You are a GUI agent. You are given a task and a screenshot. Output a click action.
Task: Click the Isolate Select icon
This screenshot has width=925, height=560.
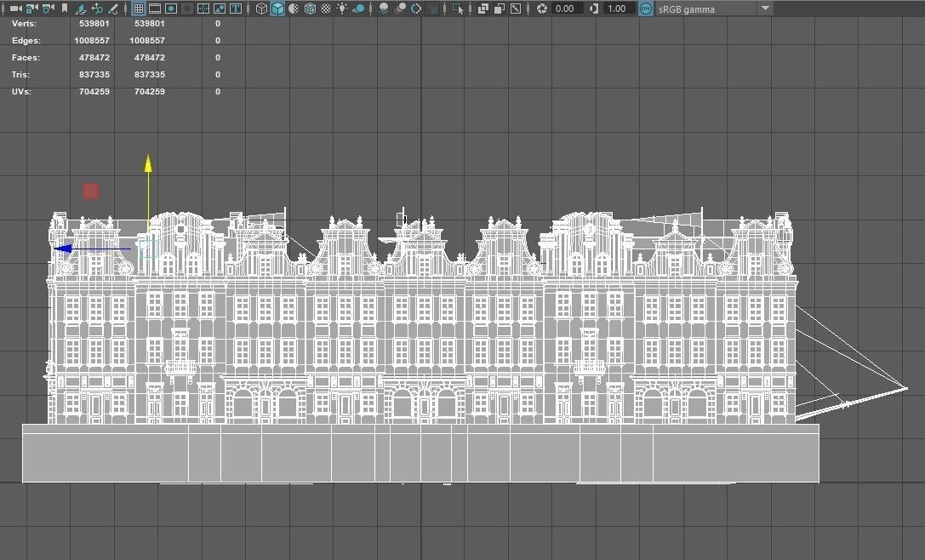457,9
